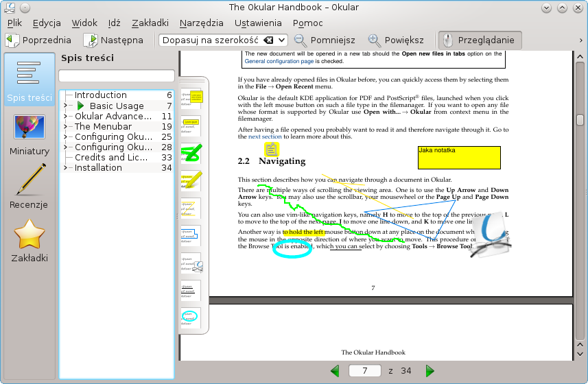Select the Okular stamp annotation tool

pos(191,262)
